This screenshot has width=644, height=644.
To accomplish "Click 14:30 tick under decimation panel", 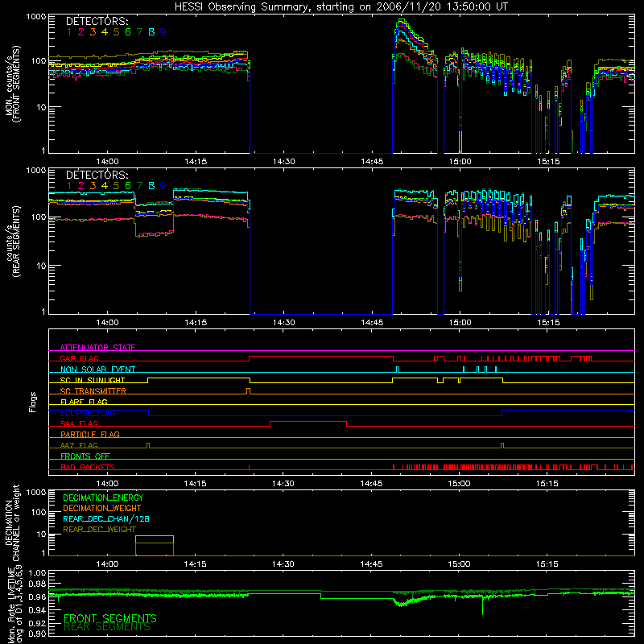I will point(283,564).
